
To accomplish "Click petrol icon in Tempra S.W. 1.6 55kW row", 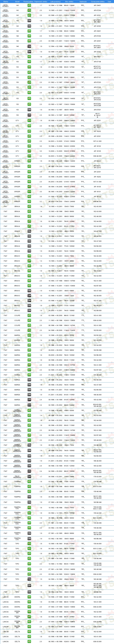I will tap(29, 508).
